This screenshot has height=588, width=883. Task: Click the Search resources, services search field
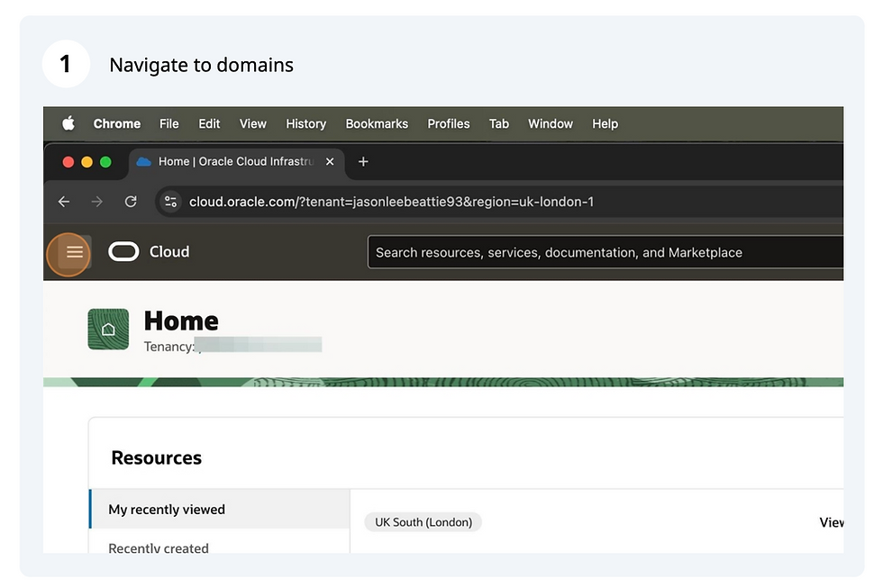(x=605, y=252)
